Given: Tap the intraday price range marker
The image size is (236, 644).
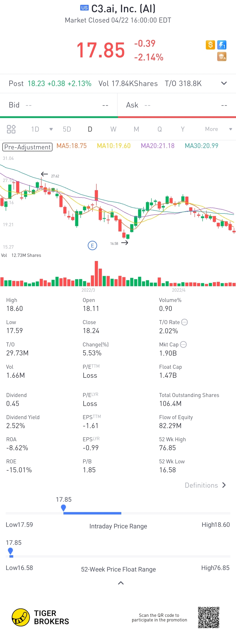Looking at the screenshot, I should coord(63,508).
